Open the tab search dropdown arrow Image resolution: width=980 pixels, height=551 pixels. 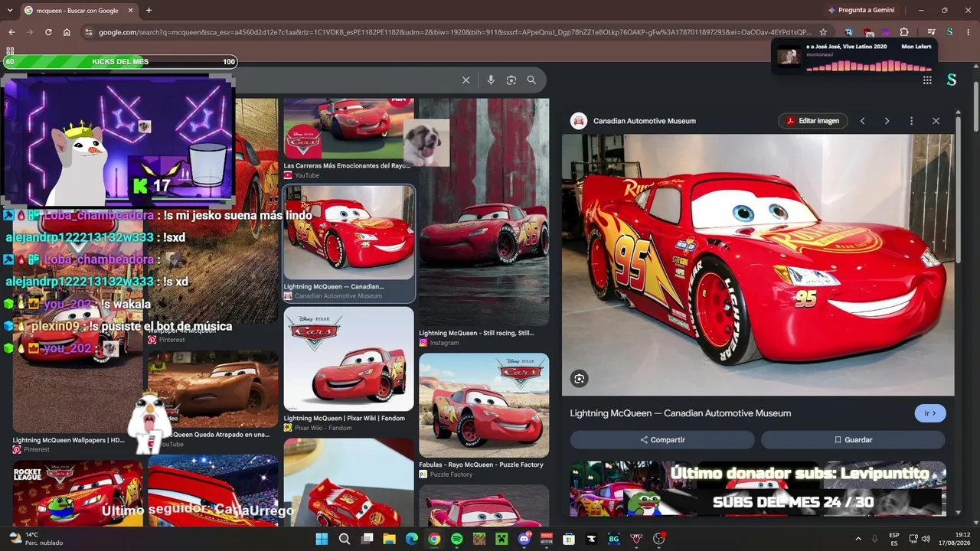tap(11, 10)
